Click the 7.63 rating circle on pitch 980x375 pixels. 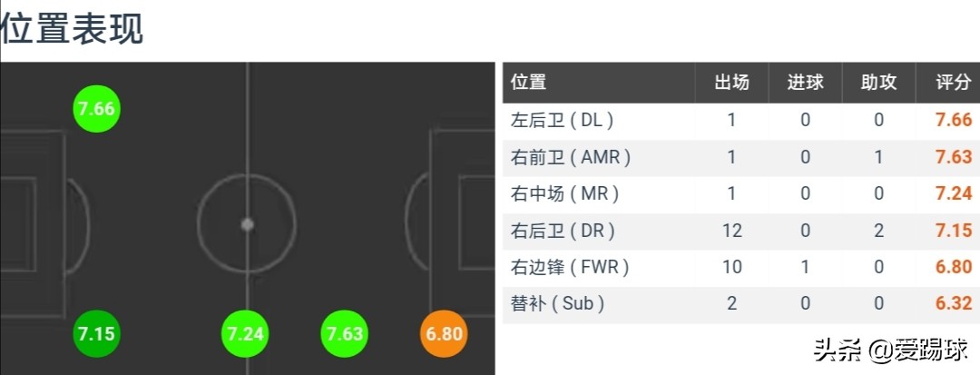click(345, 334)
